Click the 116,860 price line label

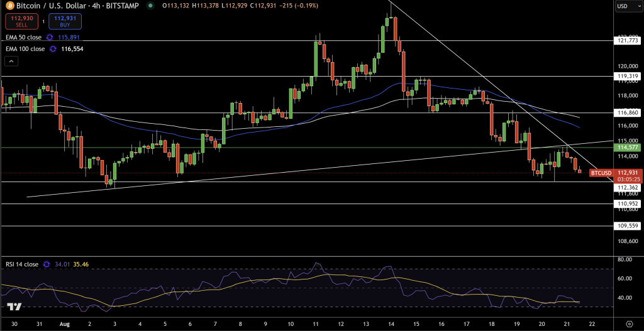pos(627,112)
